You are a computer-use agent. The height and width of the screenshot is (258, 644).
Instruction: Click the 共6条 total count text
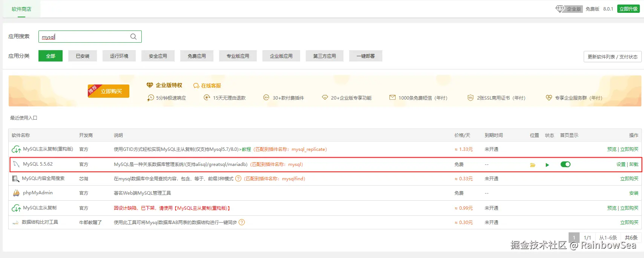tap(631, 238)
